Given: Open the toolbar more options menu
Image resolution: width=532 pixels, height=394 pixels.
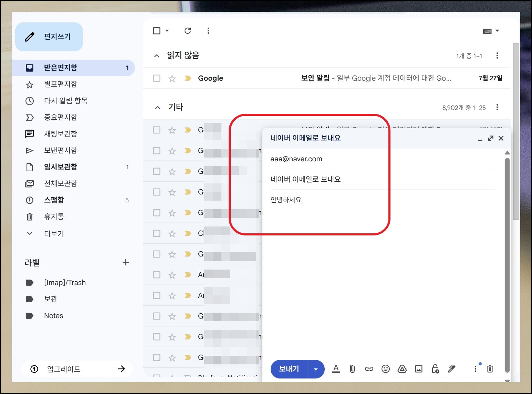Looking at the screenshot, I should point(208,31).
